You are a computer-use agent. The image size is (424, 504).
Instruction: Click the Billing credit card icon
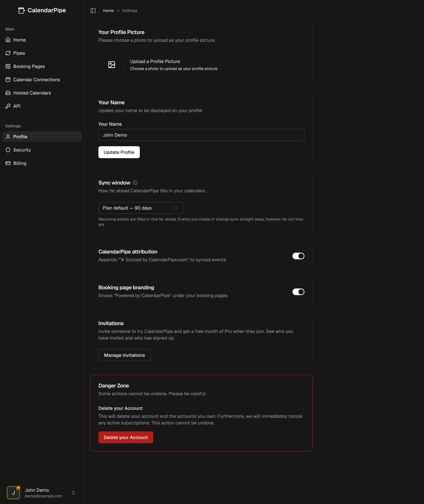click(8, 163)
